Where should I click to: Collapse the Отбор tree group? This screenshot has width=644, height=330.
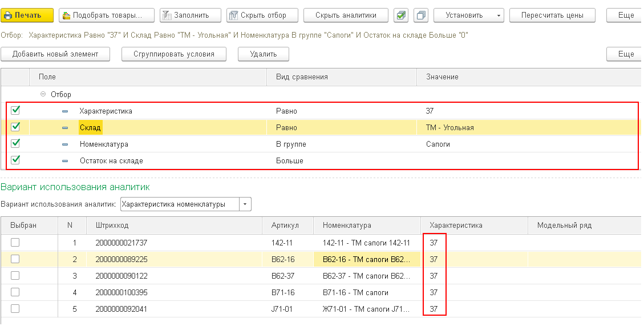(42, 95)
